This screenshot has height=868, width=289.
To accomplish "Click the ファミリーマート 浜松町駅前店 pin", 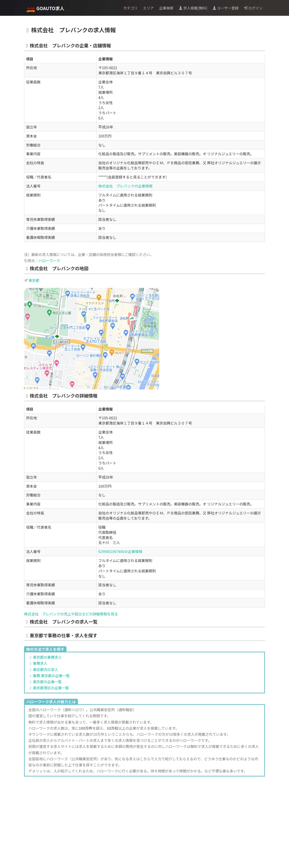I will (x=113, y=326).
